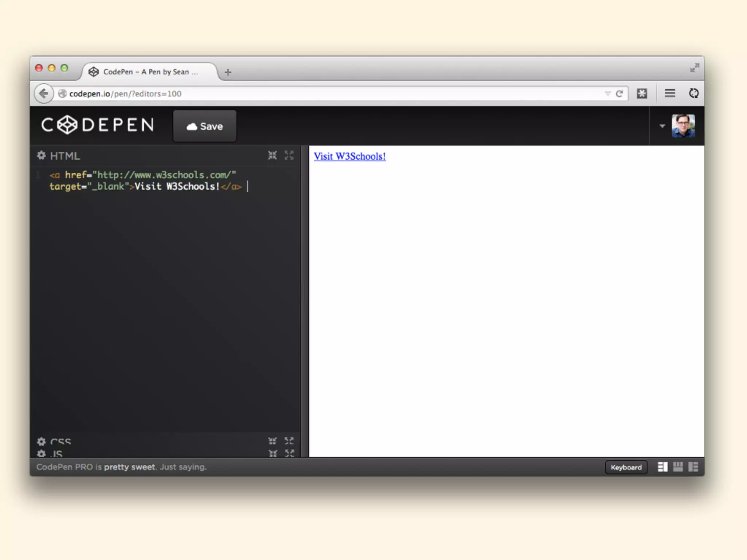The width and height of the screenshot is (747, 560).
Task: Click the Keyboard button
Action: click(626, 467)
